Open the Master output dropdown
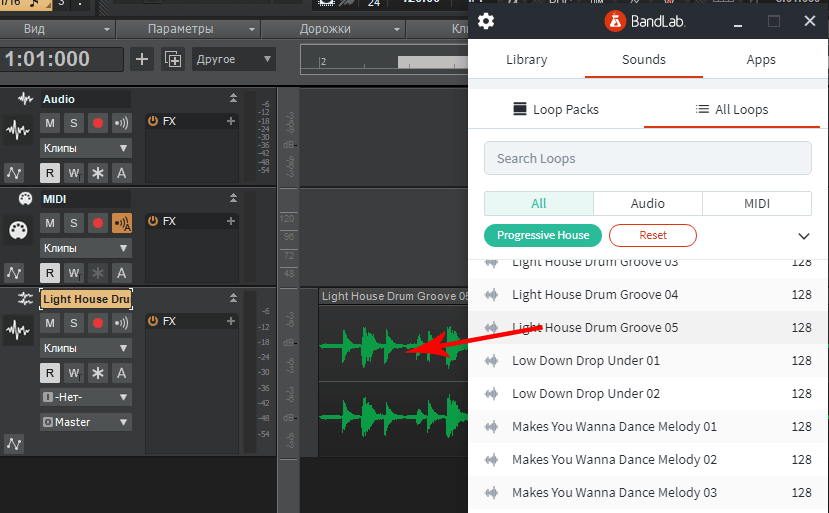Viewport: 829px width, 513px height. pos(86,422)
